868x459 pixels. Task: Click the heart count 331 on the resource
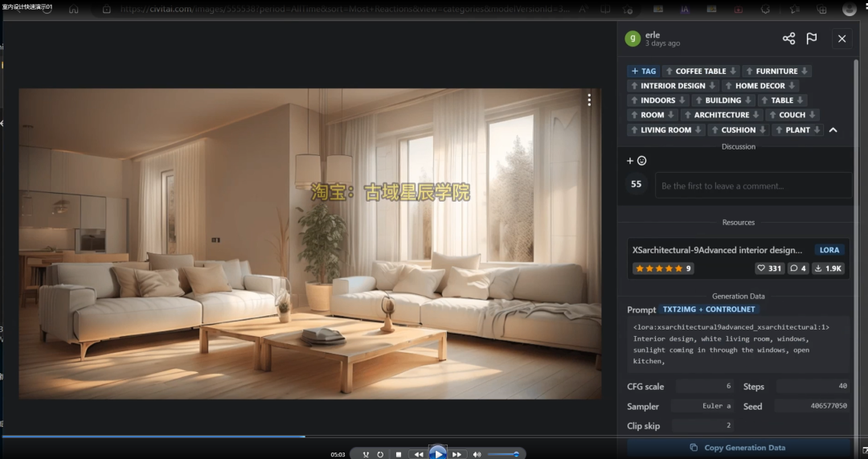(769, 268)
